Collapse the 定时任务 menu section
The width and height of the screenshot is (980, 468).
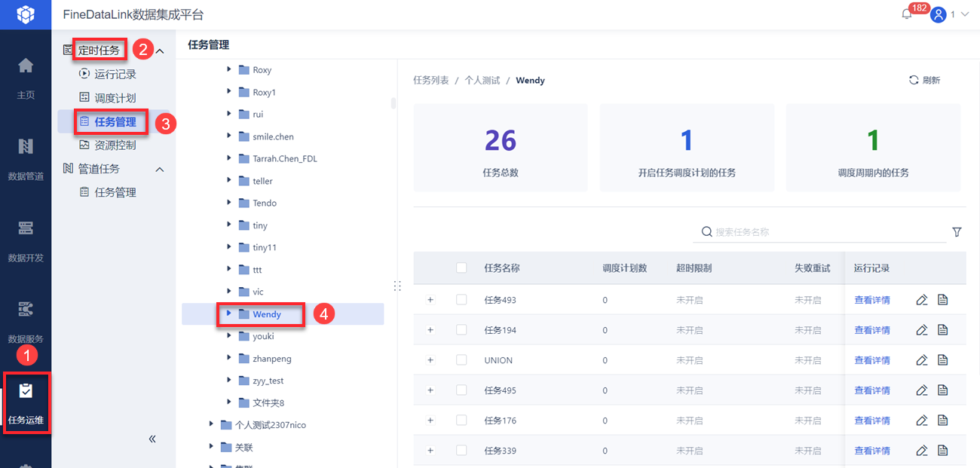(x=160, y=50)
